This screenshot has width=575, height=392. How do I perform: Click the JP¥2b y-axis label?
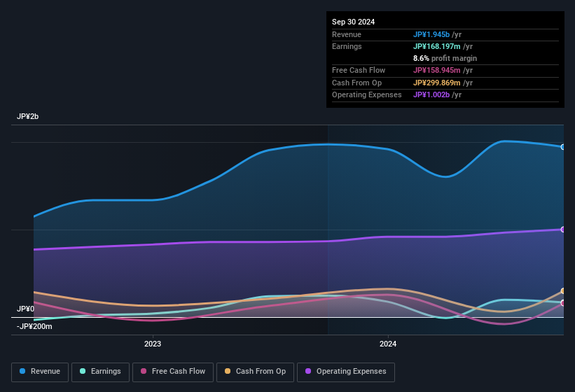(27, 116)
